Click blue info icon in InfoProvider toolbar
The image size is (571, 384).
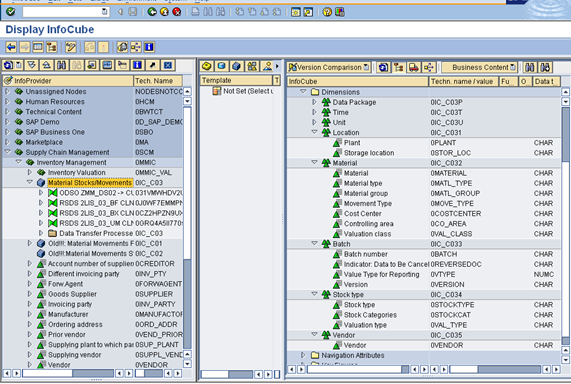[137, 65]
